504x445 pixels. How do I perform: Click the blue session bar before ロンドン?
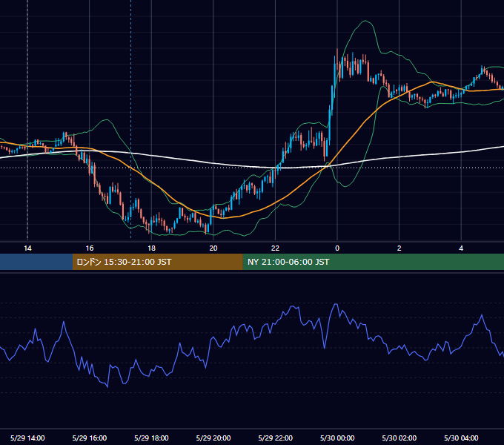tap(36, 262)
